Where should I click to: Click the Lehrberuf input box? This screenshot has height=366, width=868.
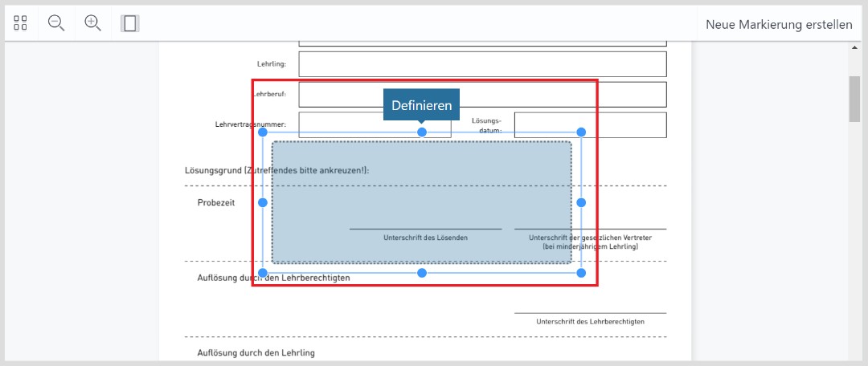pos(482,95)
